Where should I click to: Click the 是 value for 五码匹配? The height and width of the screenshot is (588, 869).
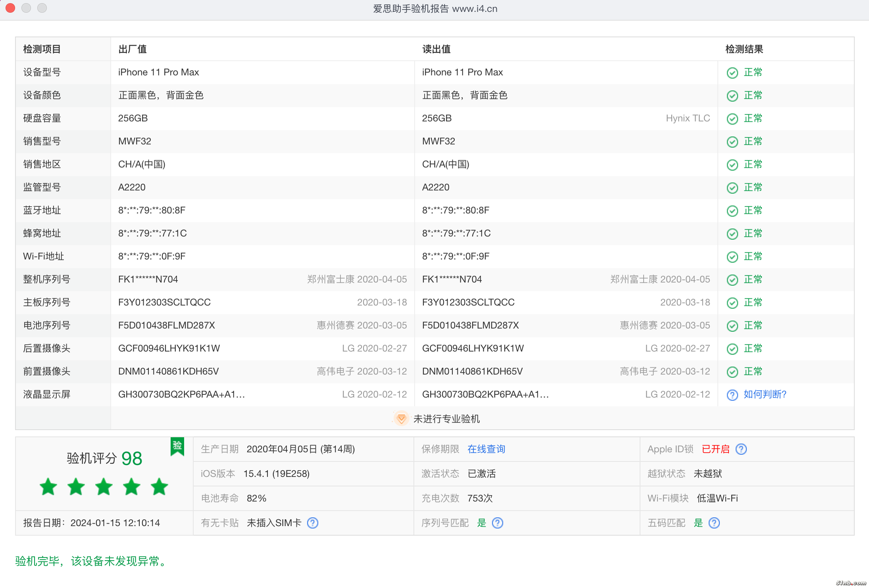pyautogui.click(x=698, y=523)
